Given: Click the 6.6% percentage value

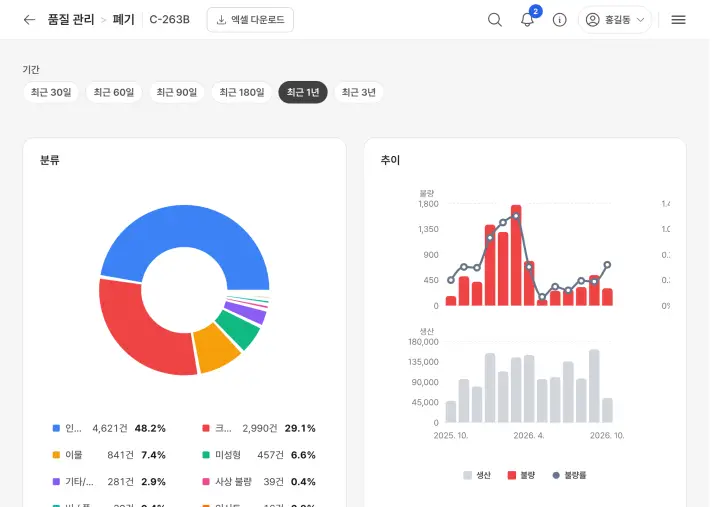Looking at the screenshot, I should [303, 455].
